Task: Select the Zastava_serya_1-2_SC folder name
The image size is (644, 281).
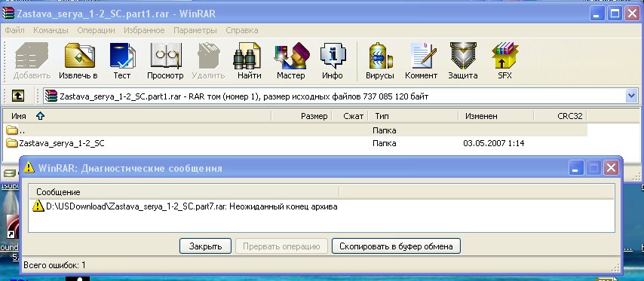Action: pos(62,144)
